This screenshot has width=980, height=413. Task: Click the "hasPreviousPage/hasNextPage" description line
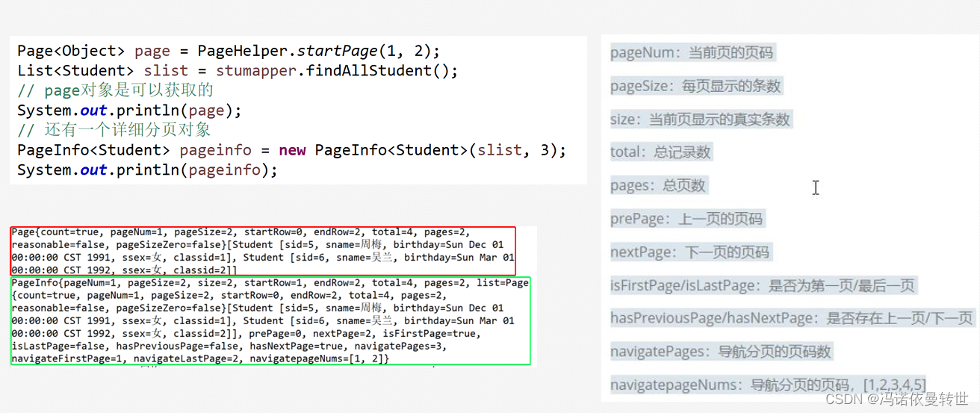tap(793, 318)
